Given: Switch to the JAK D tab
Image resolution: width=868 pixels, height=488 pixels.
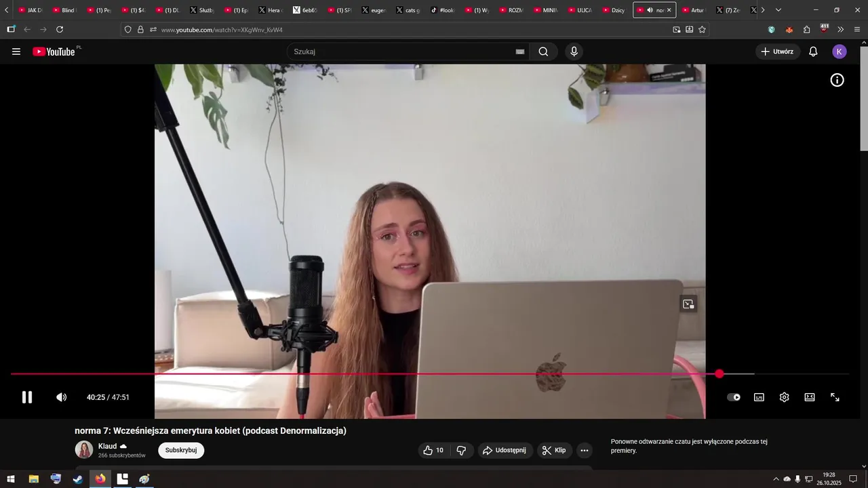Looking at the screenshot, I should [30, 10].
